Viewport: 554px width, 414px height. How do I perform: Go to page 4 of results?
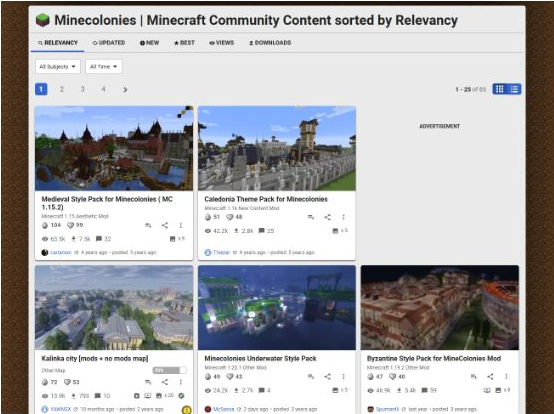tap(103, 89)
